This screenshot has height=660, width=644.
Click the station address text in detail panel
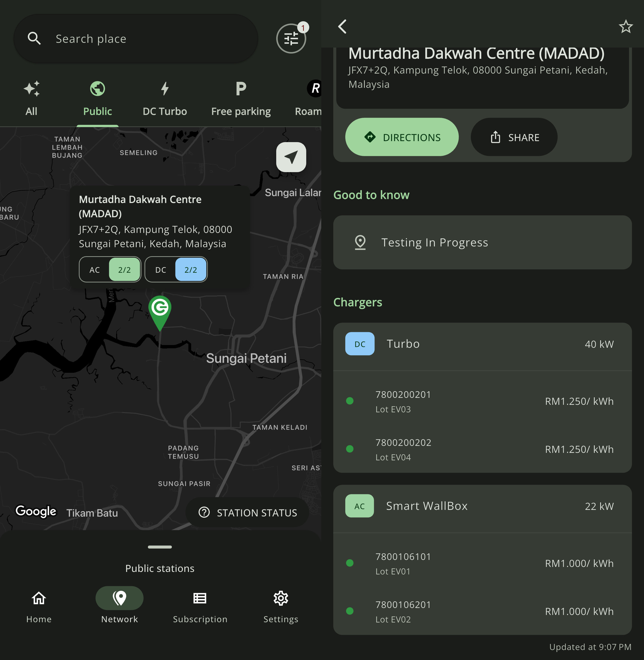[x=478, y=77]
